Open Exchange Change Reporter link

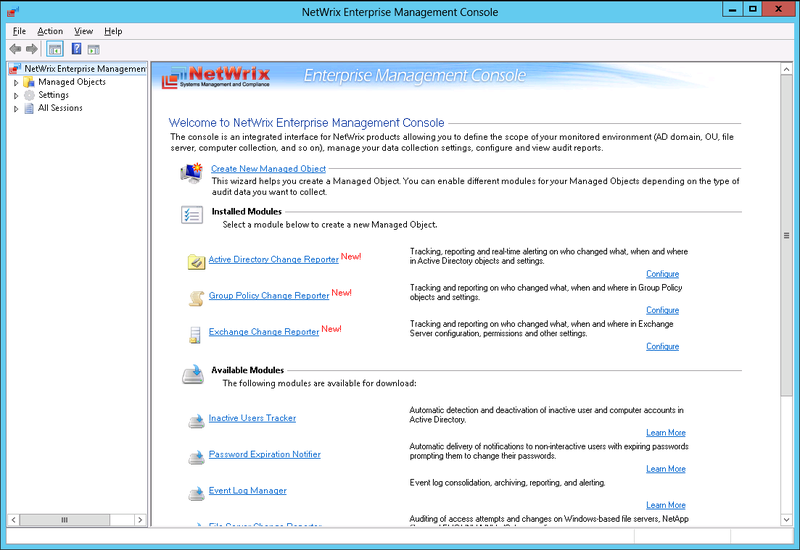pos(264,332)
